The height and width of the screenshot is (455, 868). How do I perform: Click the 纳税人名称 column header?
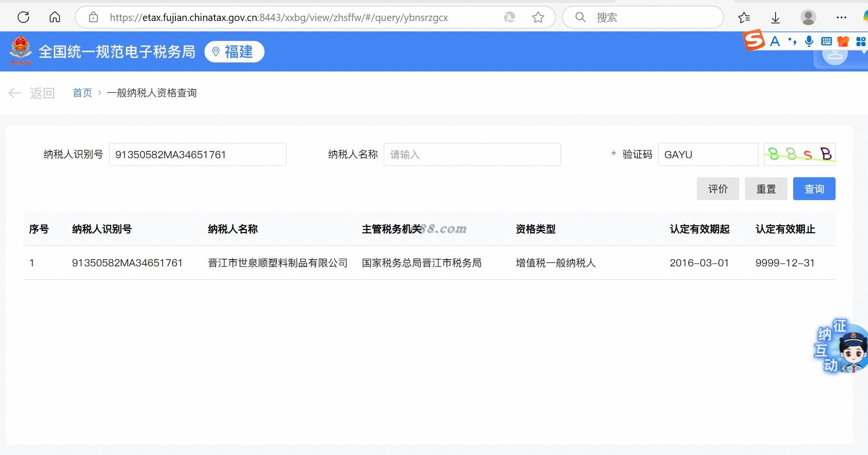pyautogui.click(x=233, y=229)
